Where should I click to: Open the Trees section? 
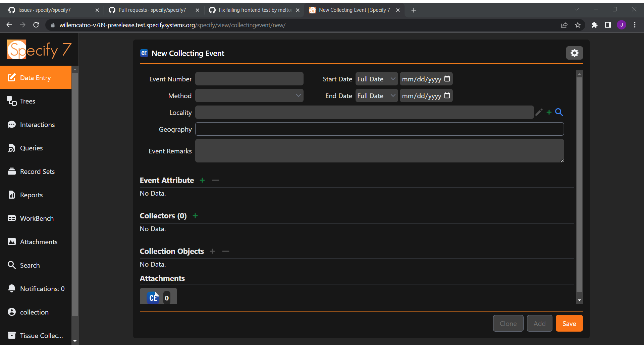point(27,101)
